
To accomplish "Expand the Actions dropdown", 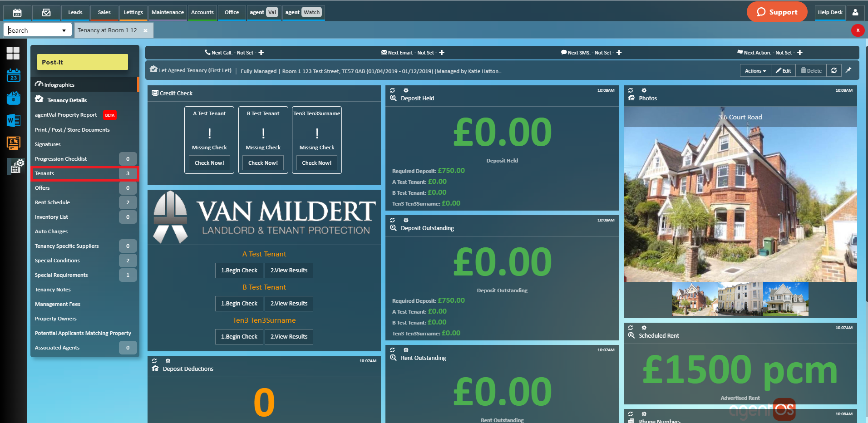I will click(755, 71).
